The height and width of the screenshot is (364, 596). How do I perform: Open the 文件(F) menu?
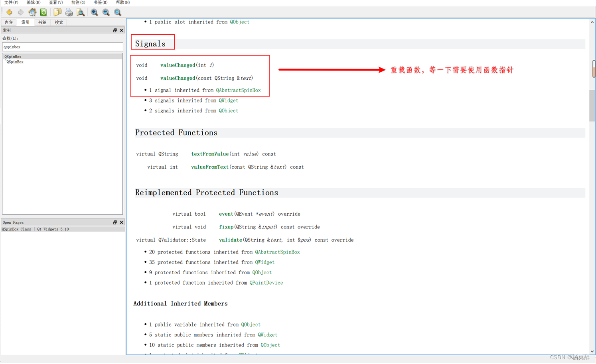point(11,2)
